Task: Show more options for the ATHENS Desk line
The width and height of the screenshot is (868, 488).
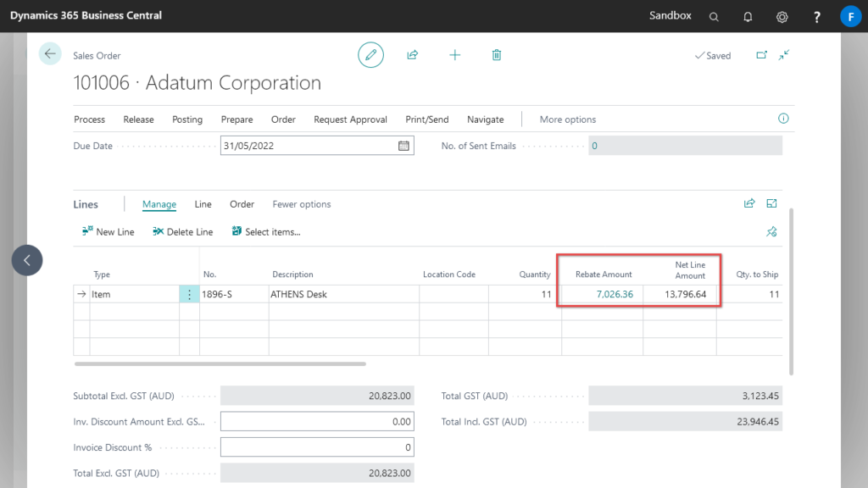Action: pos(189,294)
